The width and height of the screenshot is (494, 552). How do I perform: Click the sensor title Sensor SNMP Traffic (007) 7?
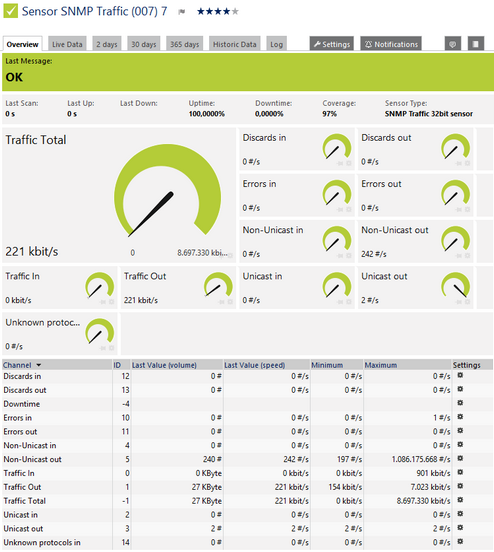point(94,11)
